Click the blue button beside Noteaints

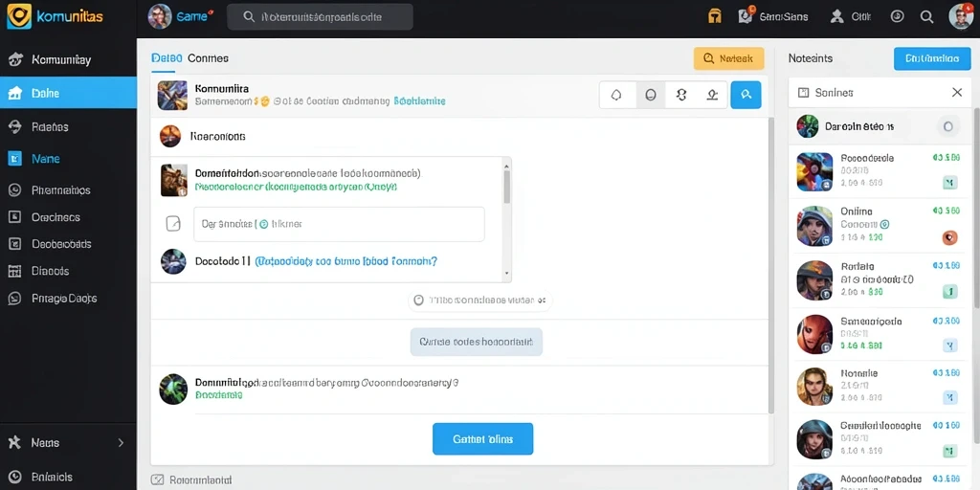coord(932,58)
